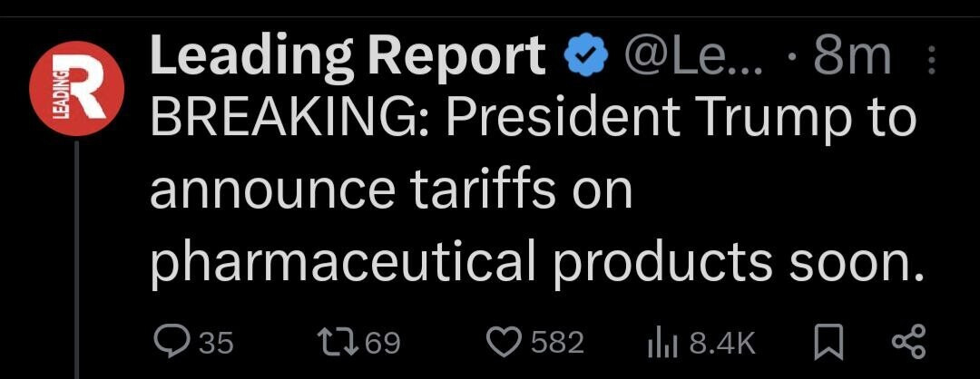Click the repost count 69
Screen dimensions: 980x379
pos(382,343)
